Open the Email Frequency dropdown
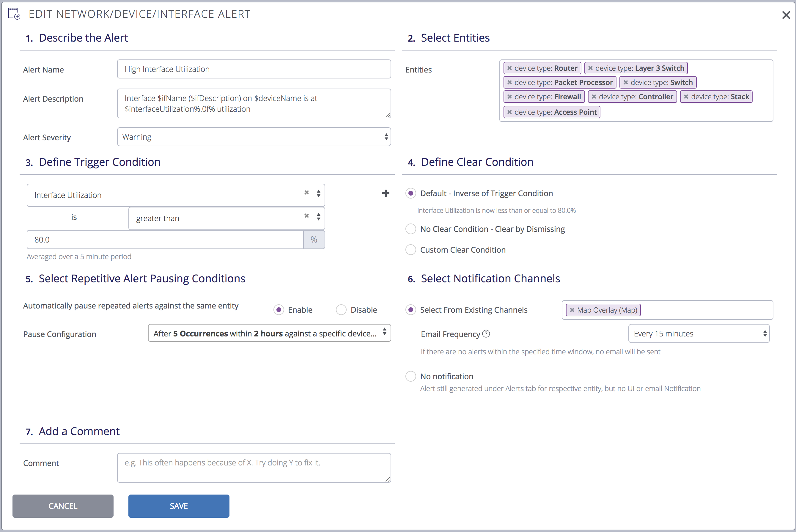The image size is (796, 532). coord(699,333)
